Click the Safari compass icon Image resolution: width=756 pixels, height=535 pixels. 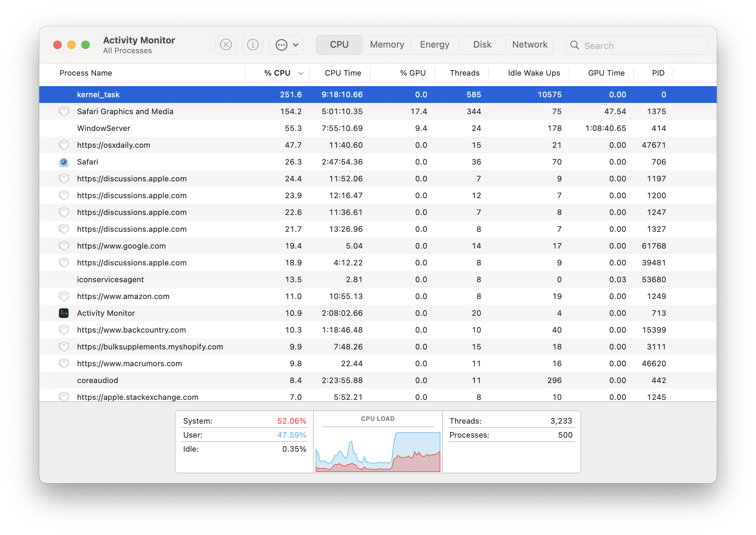[x=64, y=162]
